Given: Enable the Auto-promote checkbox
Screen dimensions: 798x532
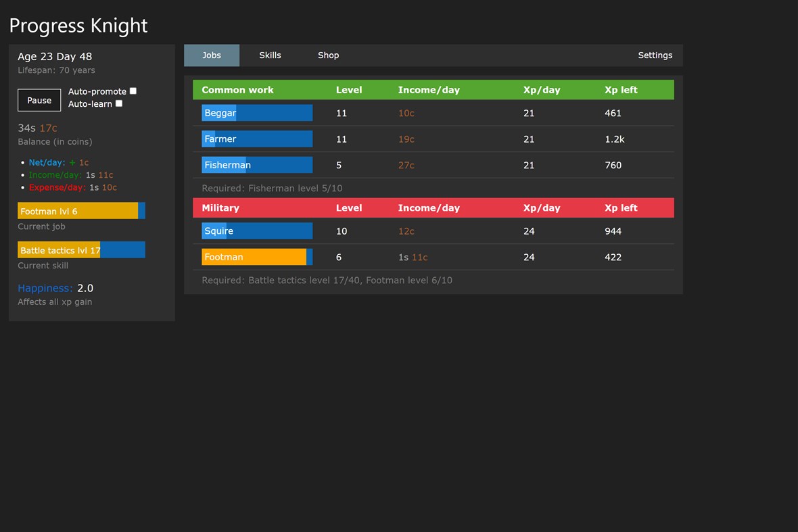Looking at the screenshot, I should point(133,91).
